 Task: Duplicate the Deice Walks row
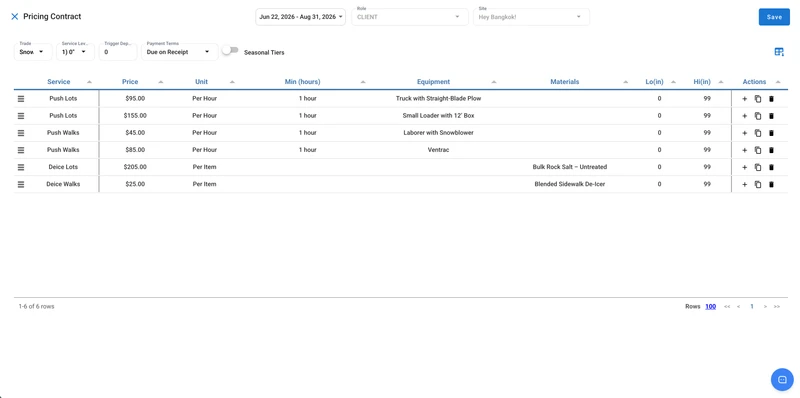click(758, 184)
